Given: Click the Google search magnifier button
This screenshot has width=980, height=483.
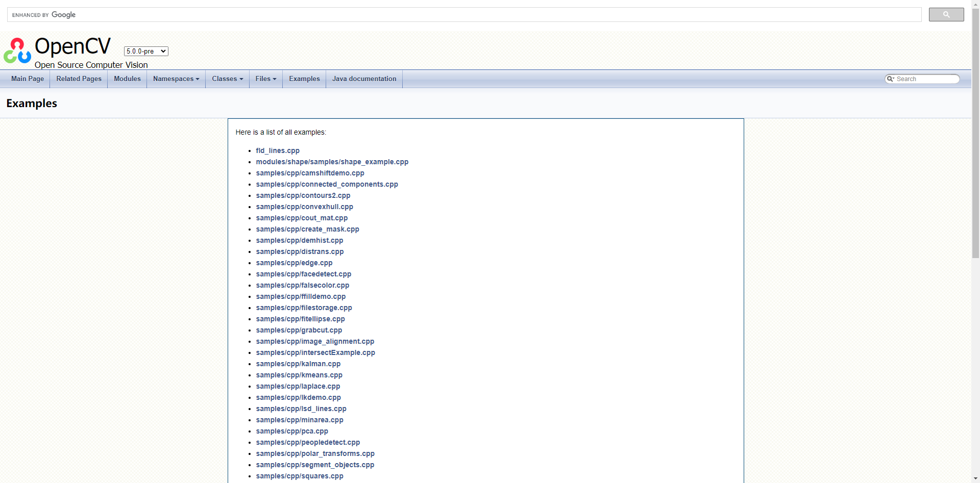Looking at the screenshot, I should pyautogui.click(x=946, y=15).
